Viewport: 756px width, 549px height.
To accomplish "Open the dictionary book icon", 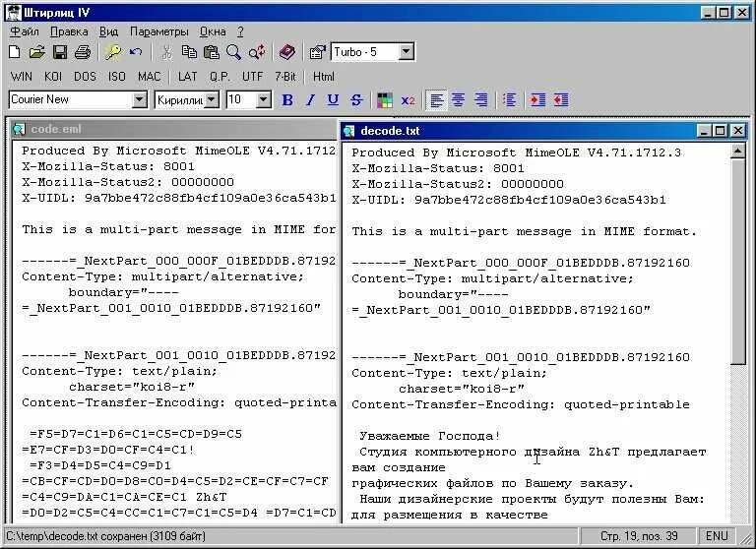I will pos(286,51).
